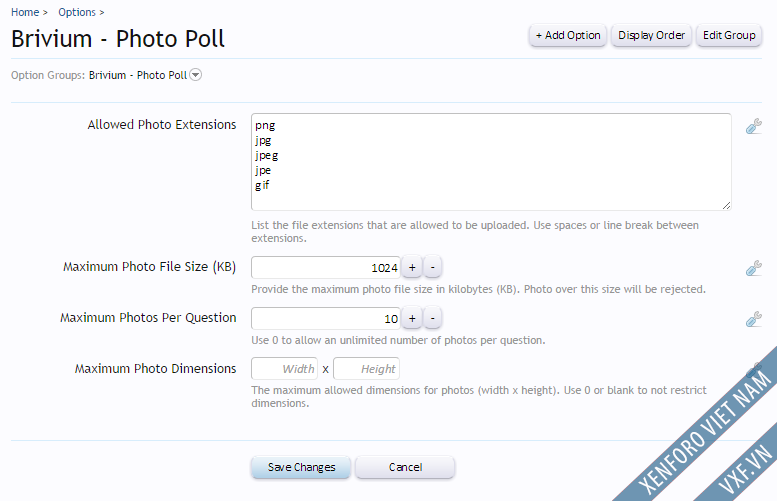Click edit wrench icon for Maximum Photo Dimensions
This screenshot has width=777, height=501.
point(753,369)
